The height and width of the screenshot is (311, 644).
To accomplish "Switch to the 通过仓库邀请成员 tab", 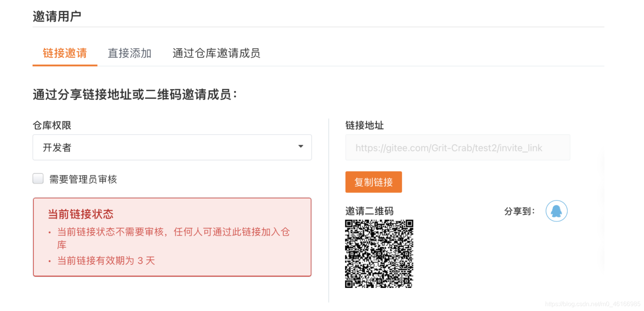I will pyautogui.click(x=217, y=54).
